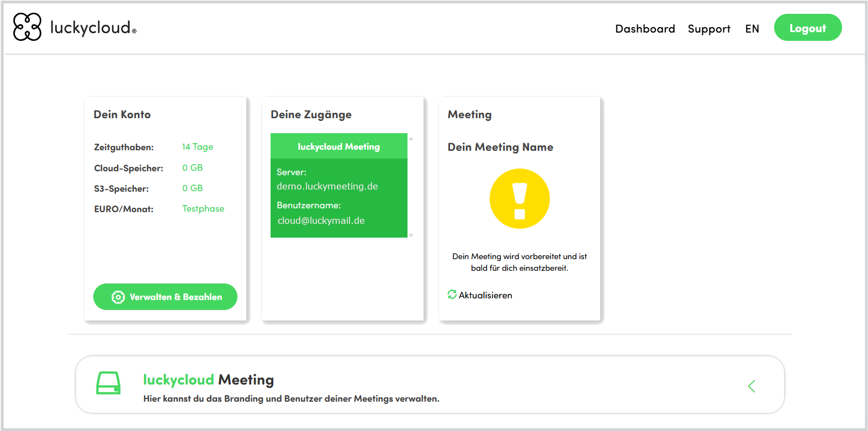Click the luckycloud brand name text
This screenshot has height=431, width=868.
pos(93,27)
